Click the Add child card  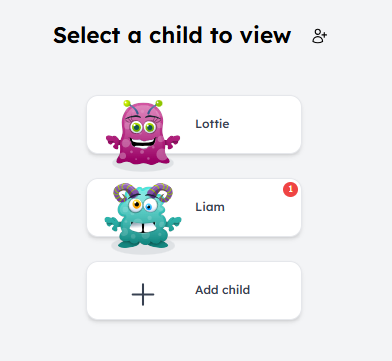click(x=194, y=291)
